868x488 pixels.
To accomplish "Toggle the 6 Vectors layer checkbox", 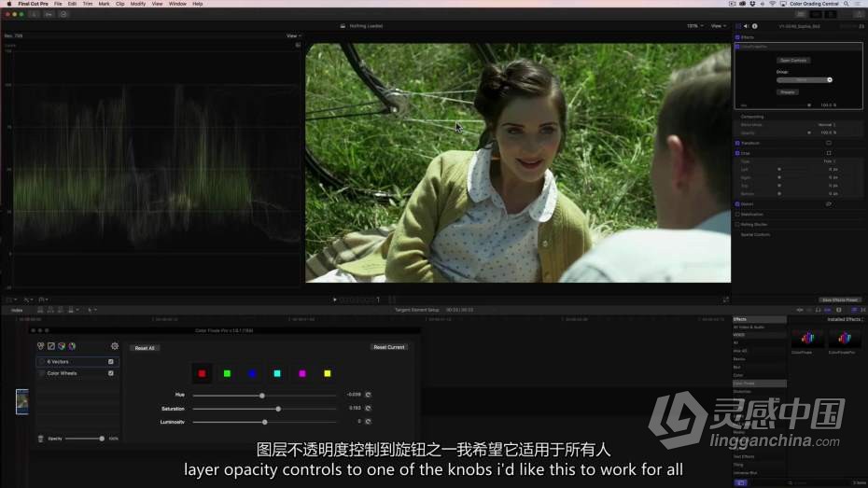I will 111,362.
